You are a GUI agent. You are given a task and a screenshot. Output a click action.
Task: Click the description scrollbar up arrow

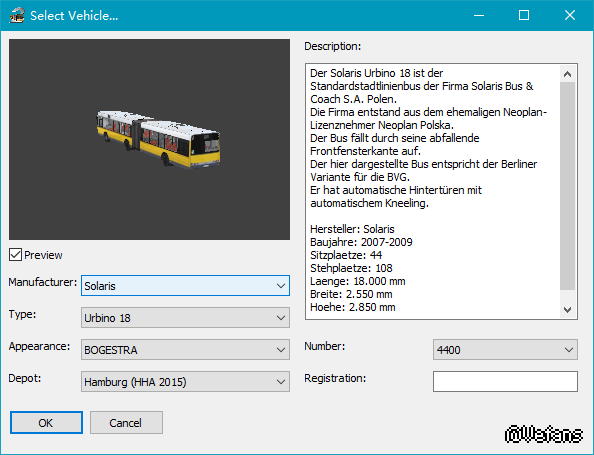click(567, 74)
